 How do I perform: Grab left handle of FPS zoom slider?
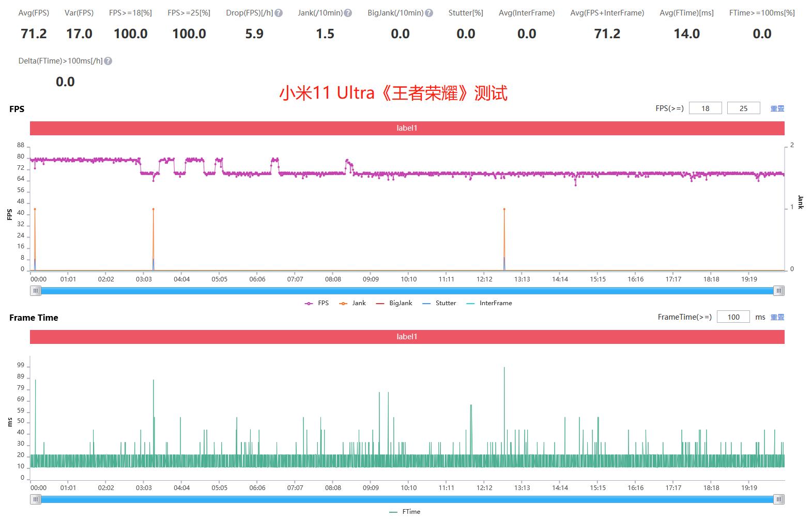35,291
